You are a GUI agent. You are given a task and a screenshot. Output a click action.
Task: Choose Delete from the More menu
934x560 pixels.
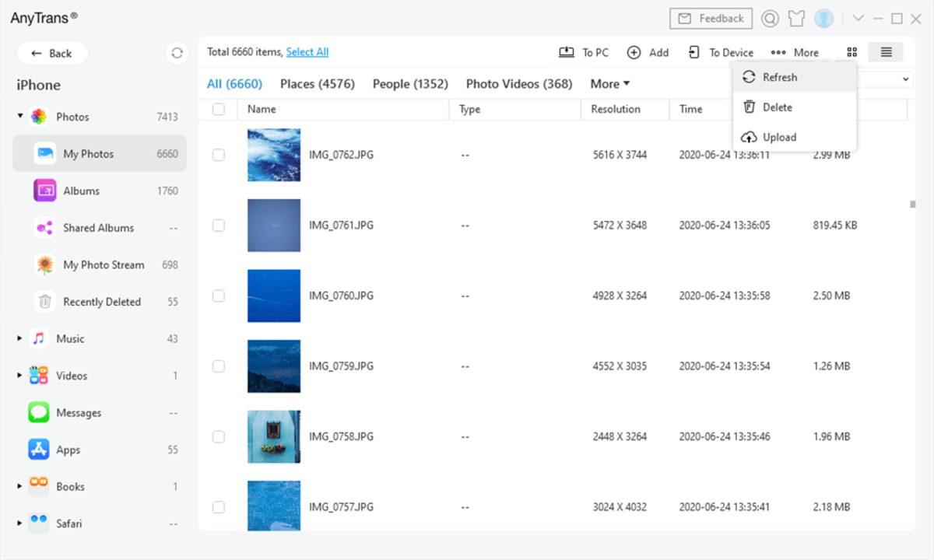777,107
